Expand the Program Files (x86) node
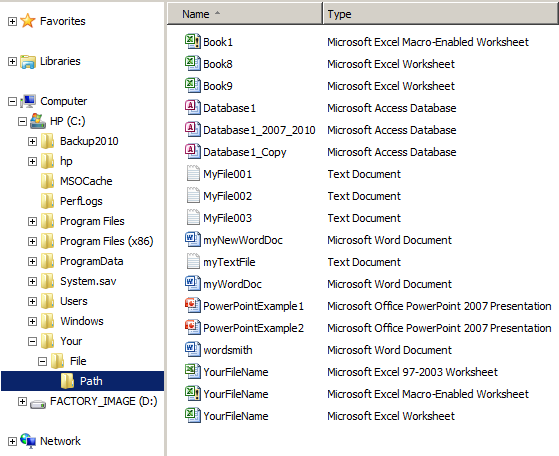The height and width of the screenshot is (456, 559). [x=32, y=241]
